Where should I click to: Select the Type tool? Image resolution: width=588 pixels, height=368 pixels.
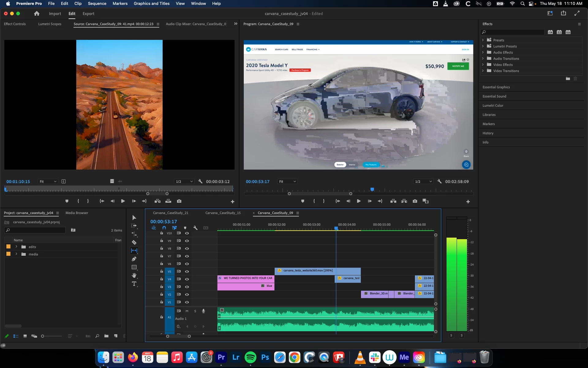pyautogui.click(x=134, y=284)
